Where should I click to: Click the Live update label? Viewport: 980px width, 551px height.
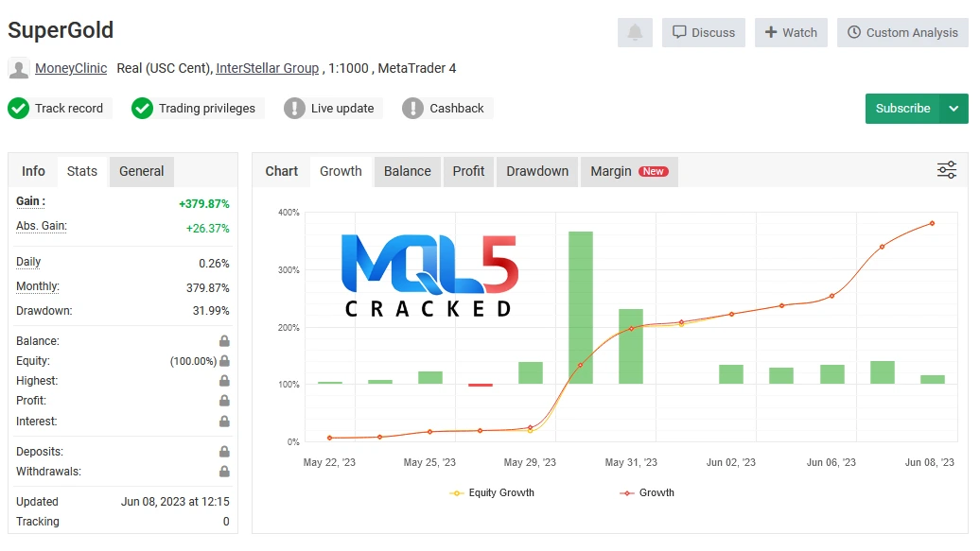coord(342,108)
